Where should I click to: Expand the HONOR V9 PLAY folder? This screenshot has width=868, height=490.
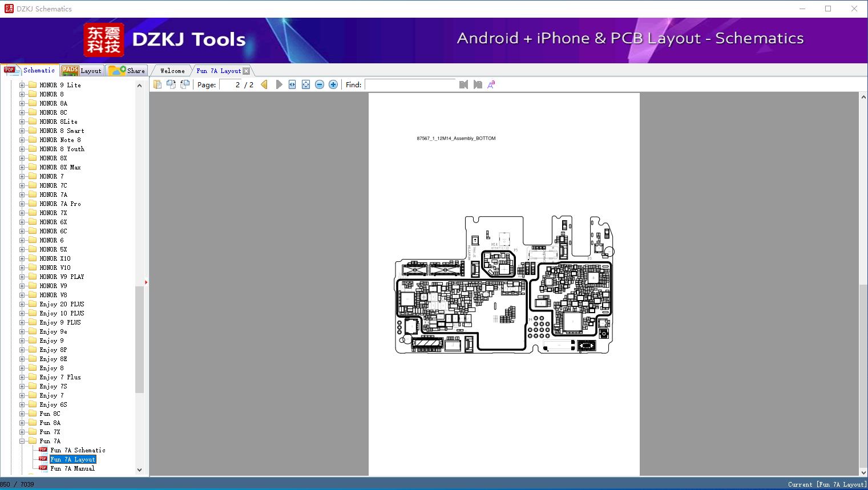[x=22, y=277]
